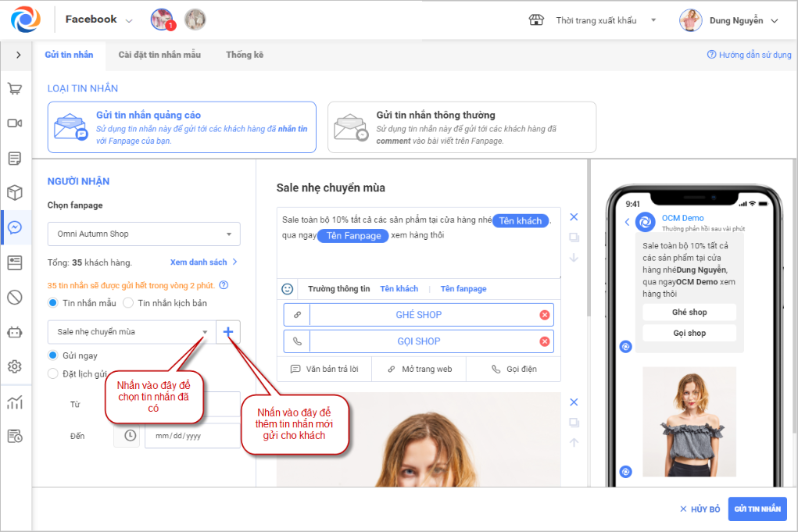
Task: Delete the text message block with X
Action: 574,217
